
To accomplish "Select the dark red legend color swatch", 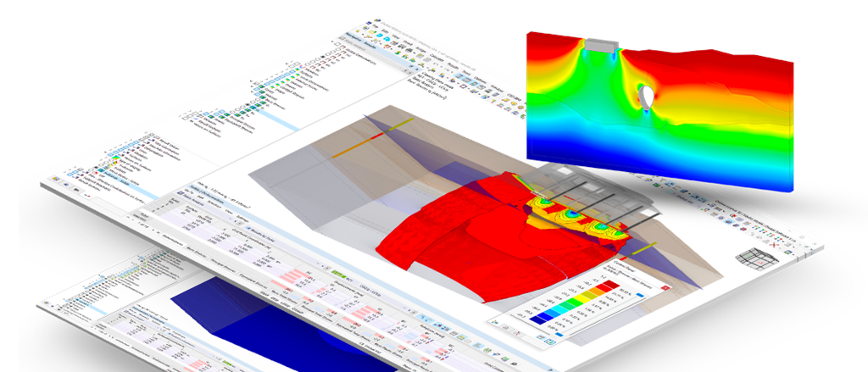I will (x=612, y=284).
